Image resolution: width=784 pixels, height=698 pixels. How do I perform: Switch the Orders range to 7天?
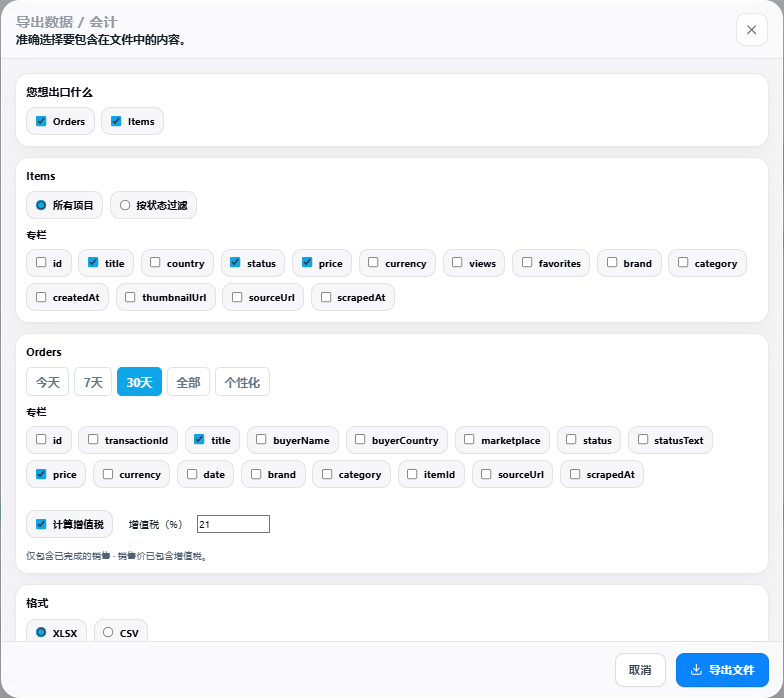pos(93,382)
